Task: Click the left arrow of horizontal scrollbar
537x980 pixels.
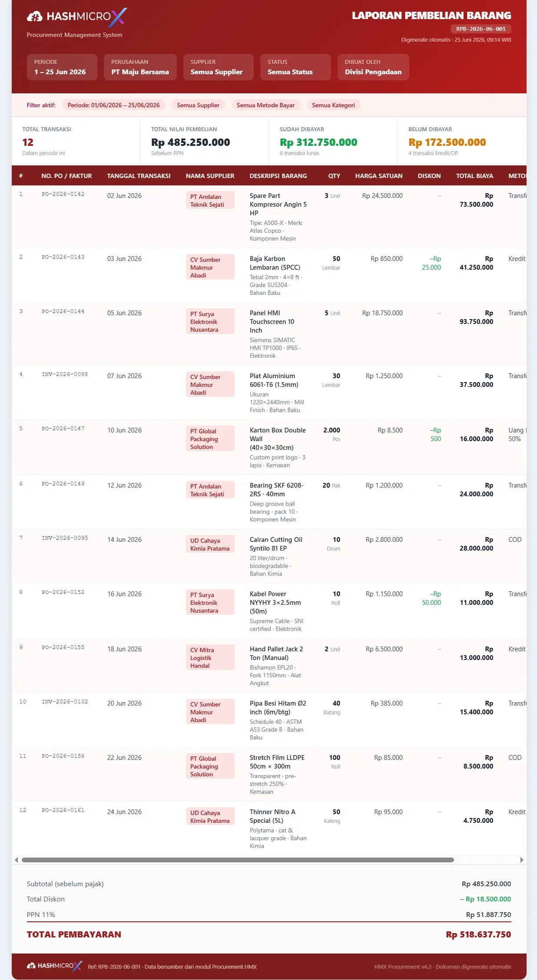Action: [x=17, y=860]
